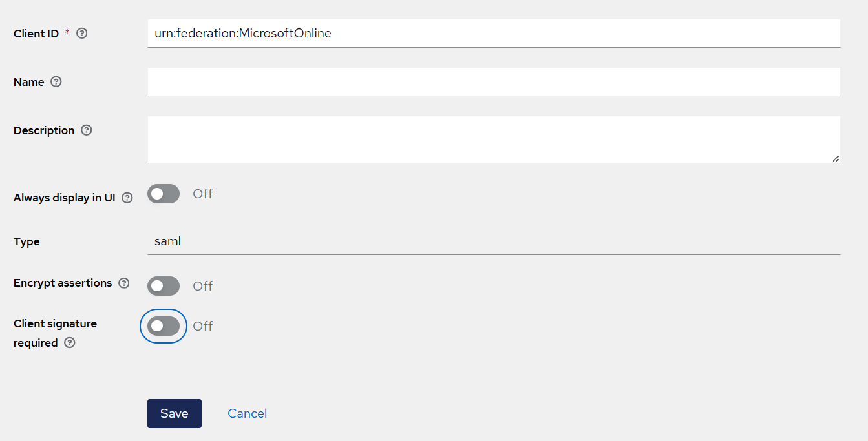Click the Type field showing saml

pos(493,241)
